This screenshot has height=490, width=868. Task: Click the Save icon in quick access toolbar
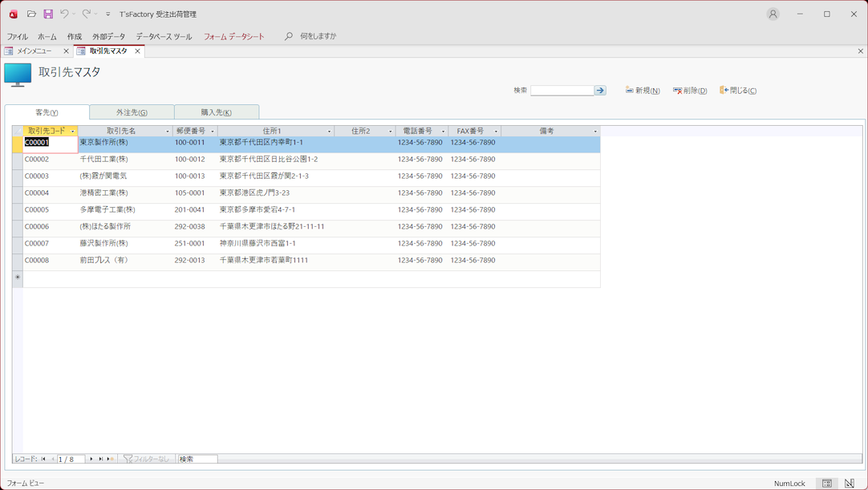(48, 14)
